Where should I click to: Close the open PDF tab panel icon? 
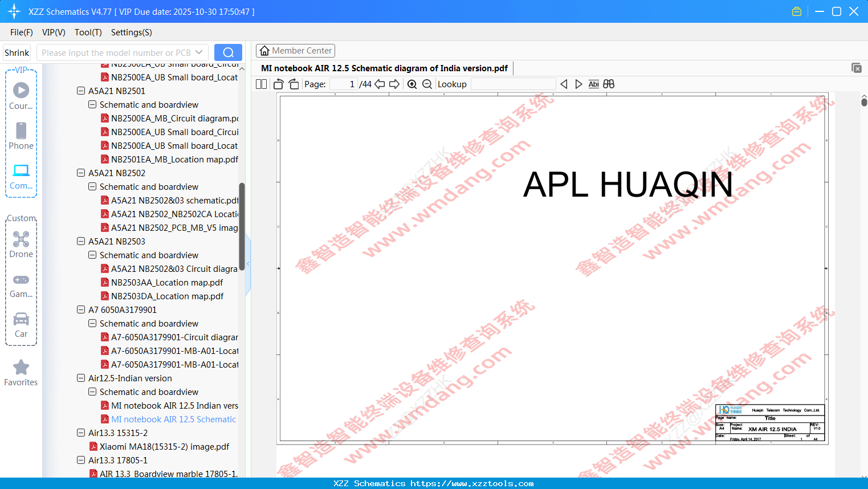857,68
